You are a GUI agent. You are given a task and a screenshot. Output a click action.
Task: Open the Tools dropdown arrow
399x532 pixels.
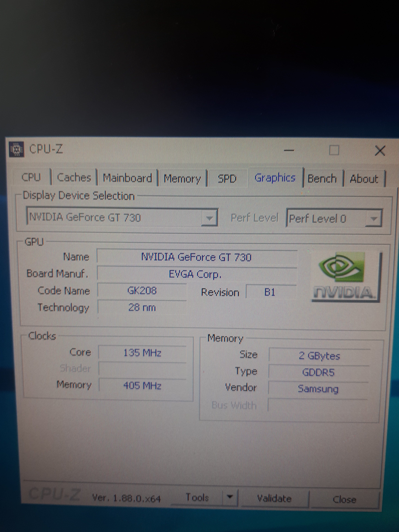point(230,497)
